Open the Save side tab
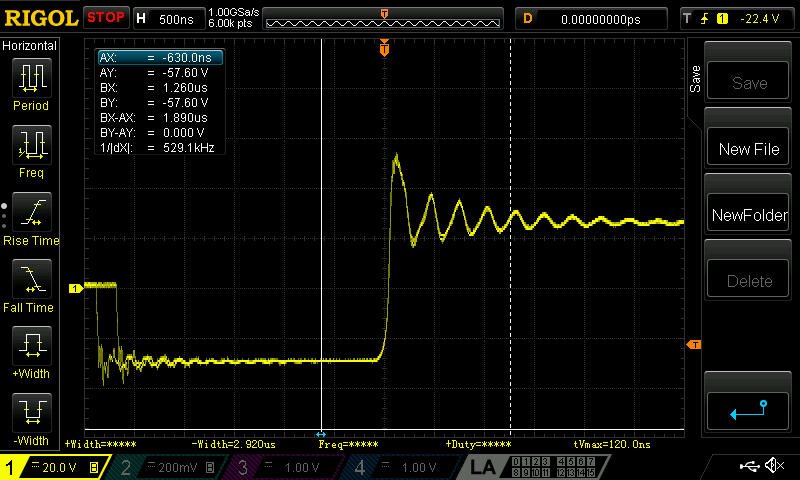 [x=695, y=79]
